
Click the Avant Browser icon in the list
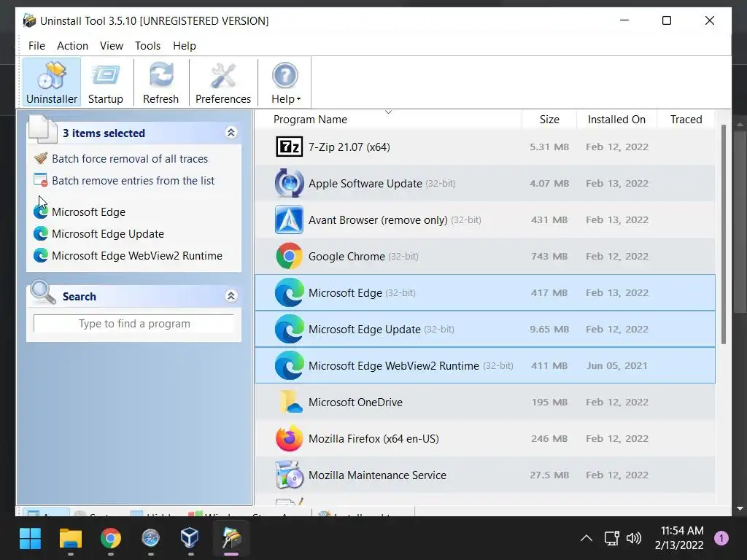click(x=289, y=219)
